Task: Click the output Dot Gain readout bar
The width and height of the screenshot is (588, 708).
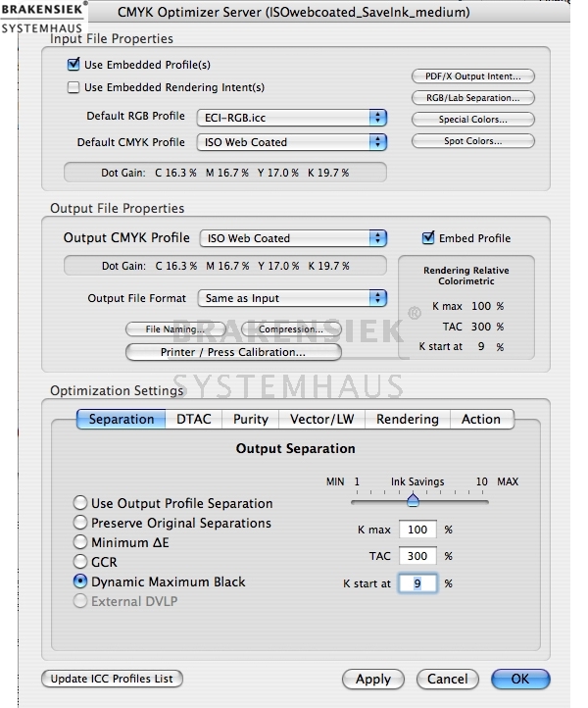Action: point(225,266)
